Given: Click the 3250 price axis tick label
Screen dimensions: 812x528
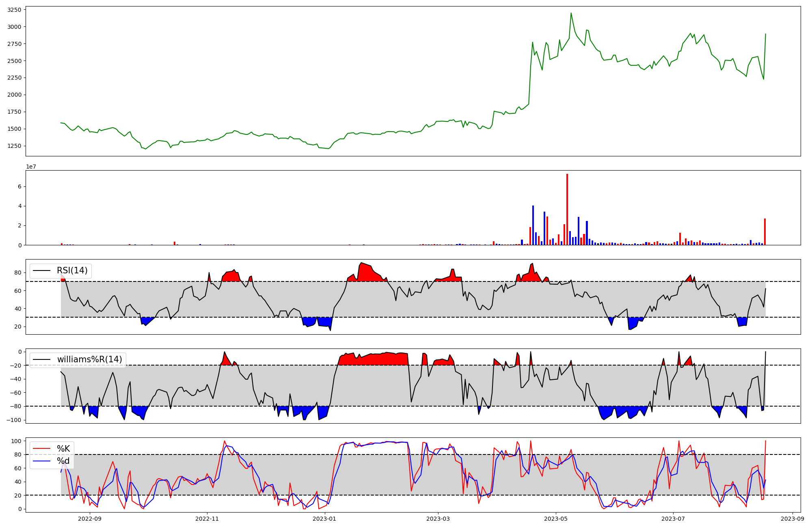Looking at the screenshot, I should (x=15, y=9).
